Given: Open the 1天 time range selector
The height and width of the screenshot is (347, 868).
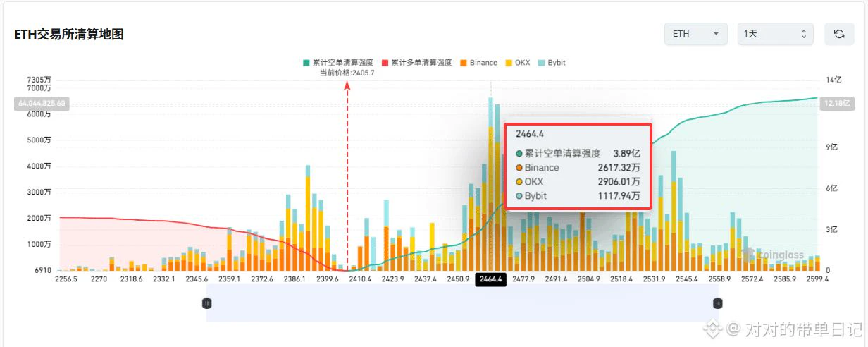Looking at the screenshot, I should click(775, 34).
